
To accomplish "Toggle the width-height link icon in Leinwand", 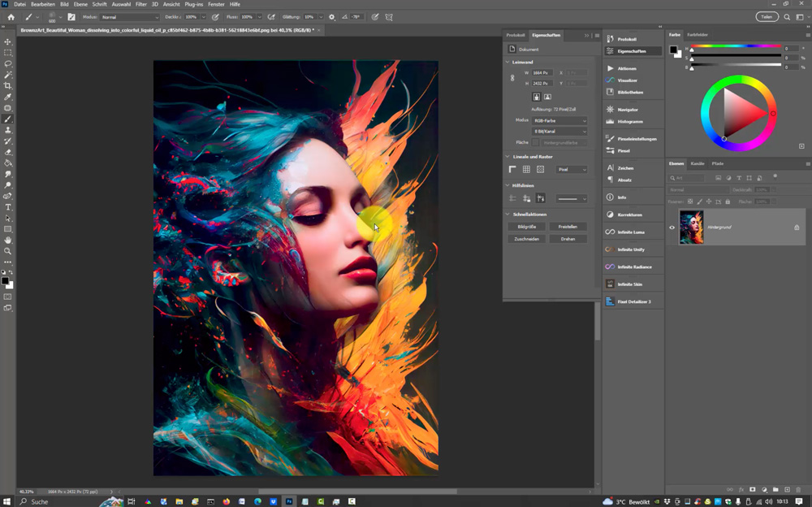I will pos(512,78).
